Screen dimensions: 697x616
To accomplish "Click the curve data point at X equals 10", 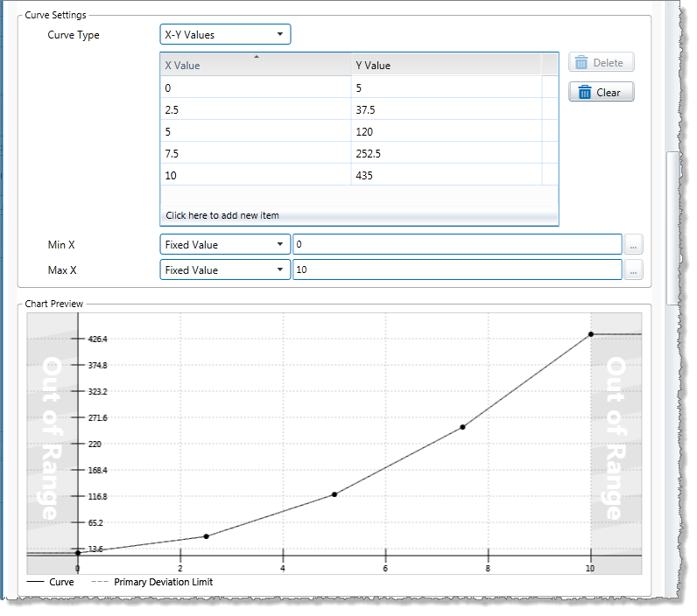I will point(591,334).
